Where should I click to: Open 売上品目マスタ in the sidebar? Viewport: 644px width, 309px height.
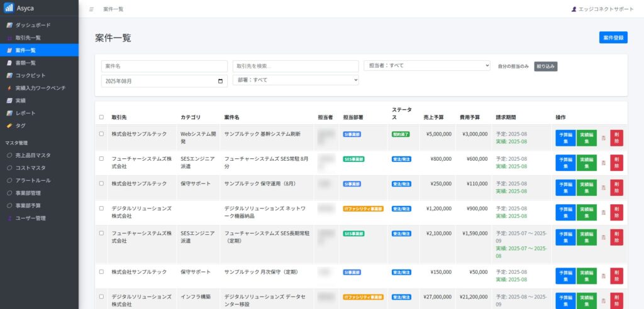33,155
